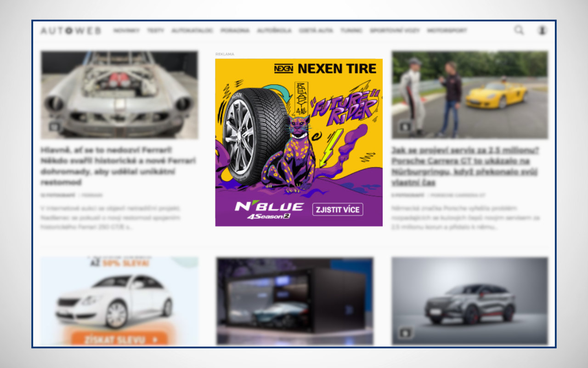Viewport: 588px width, 368px height.
Task: Open gallery icon on grey SUV photo
Action: click(405, 333)
